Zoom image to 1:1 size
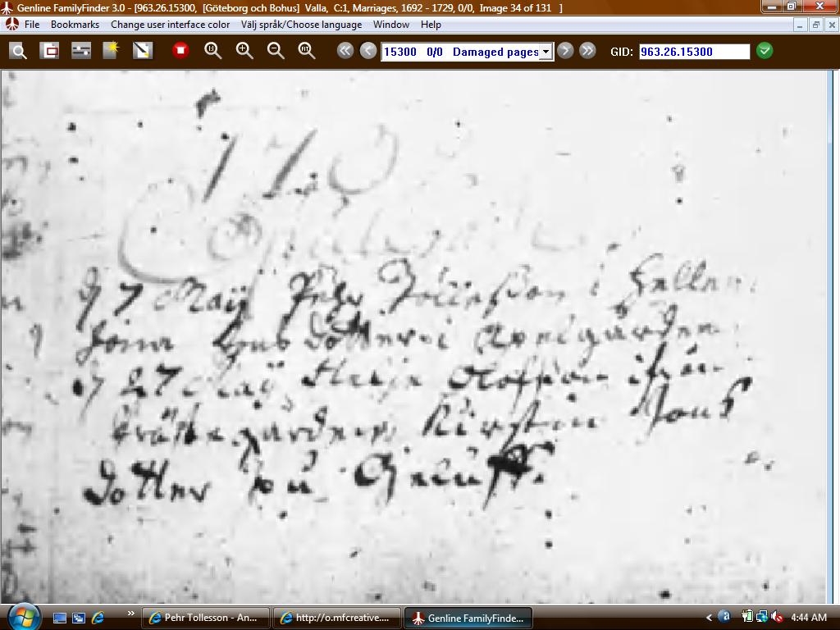 click(x=212, y=51)
